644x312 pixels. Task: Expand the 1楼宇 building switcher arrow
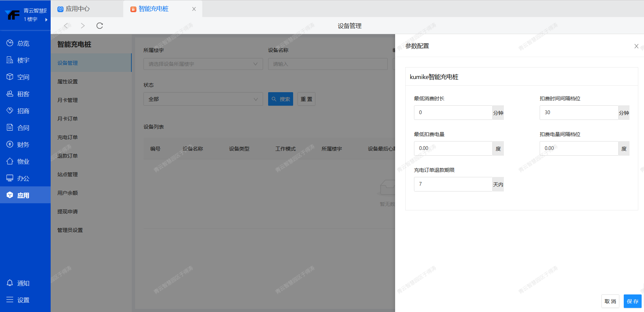[x=46, y=20]
